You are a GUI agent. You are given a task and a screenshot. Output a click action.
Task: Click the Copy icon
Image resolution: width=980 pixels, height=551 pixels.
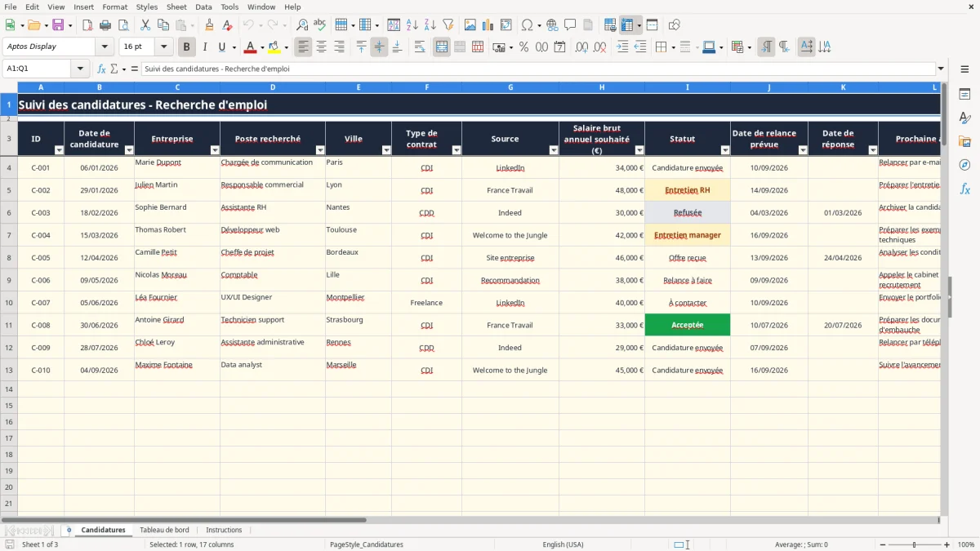[x=163, y=25]
